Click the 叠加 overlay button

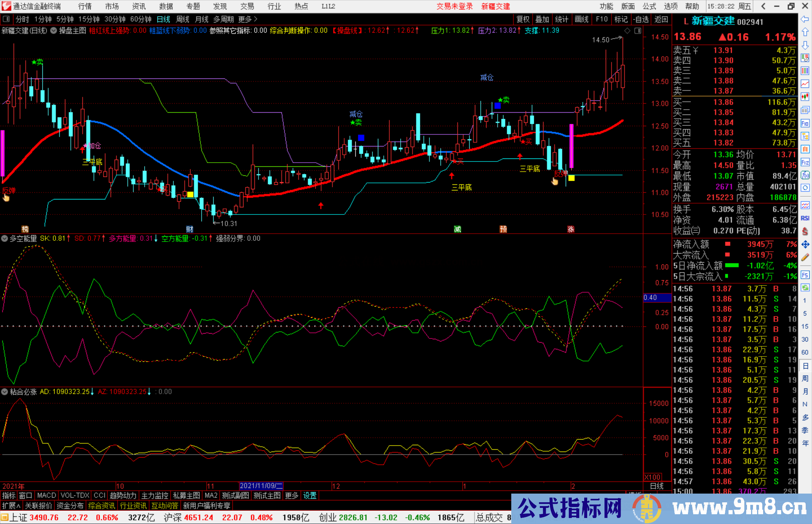(x=542, y=19)
